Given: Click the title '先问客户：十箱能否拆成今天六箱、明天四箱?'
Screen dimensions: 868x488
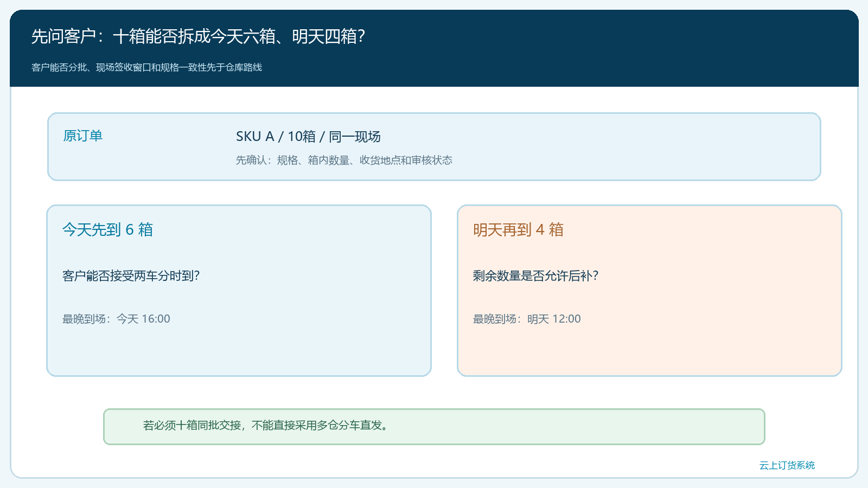Looking at the screenshot, I should point(198,36).
